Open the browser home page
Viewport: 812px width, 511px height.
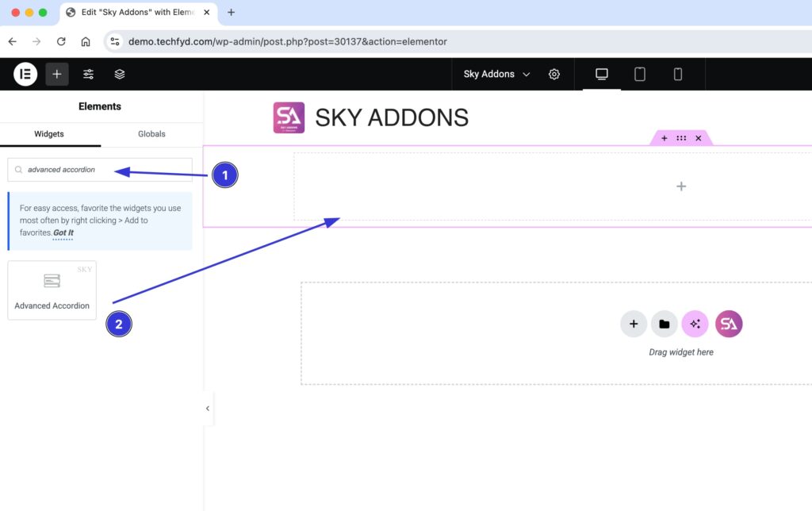coord(86,41)
